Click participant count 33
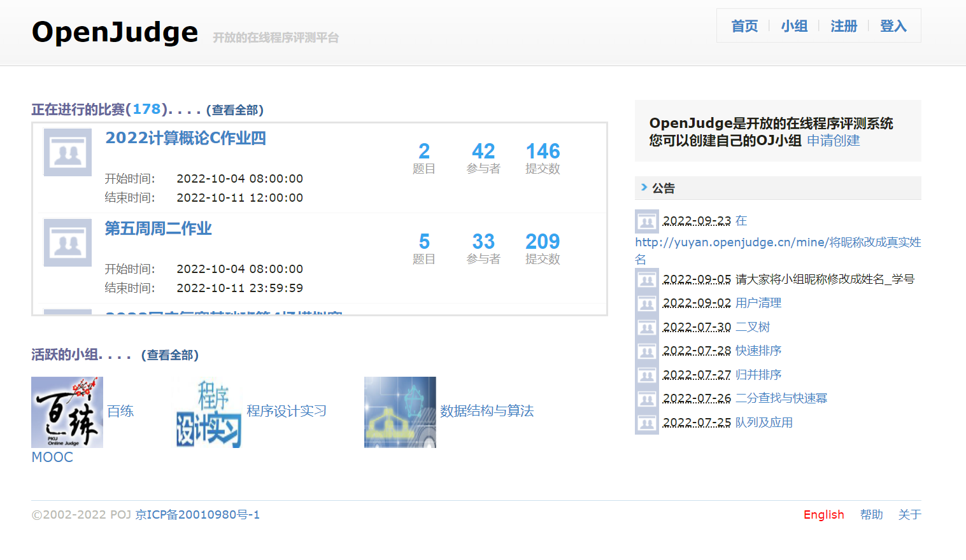 pyautogui.click(x=483, y=242)
